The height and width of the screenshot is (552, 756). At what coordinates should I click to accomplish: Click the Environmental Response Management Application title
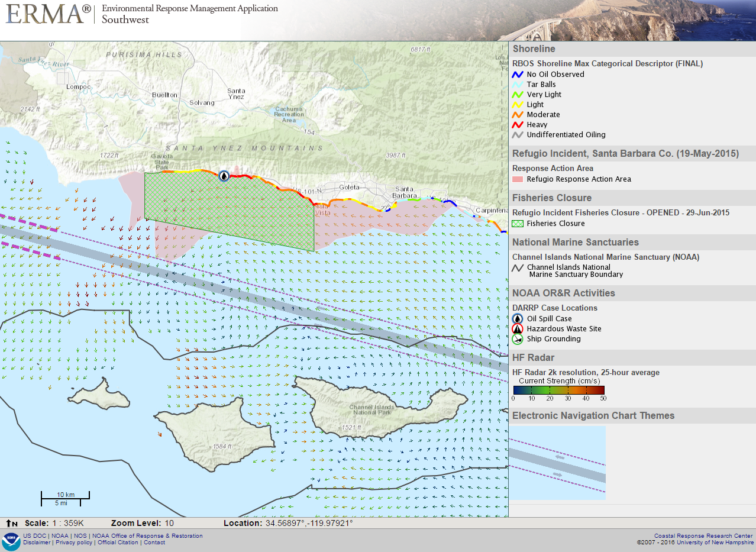point(190,8)
